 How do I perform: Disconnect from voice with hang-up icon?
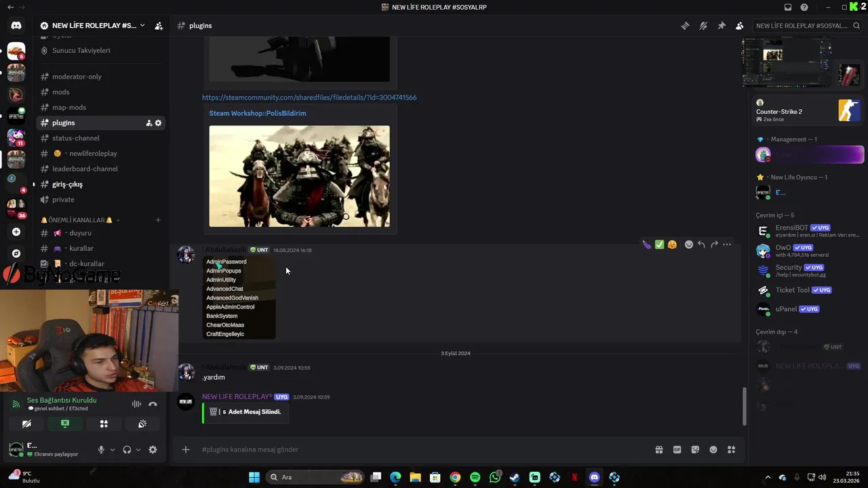tap(153, 404)
